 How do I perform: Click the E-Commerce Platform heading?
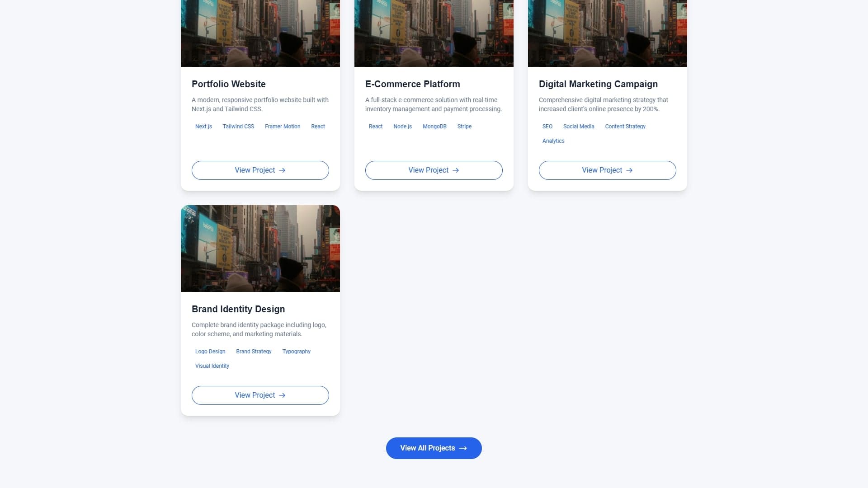(x=413, y=84)
